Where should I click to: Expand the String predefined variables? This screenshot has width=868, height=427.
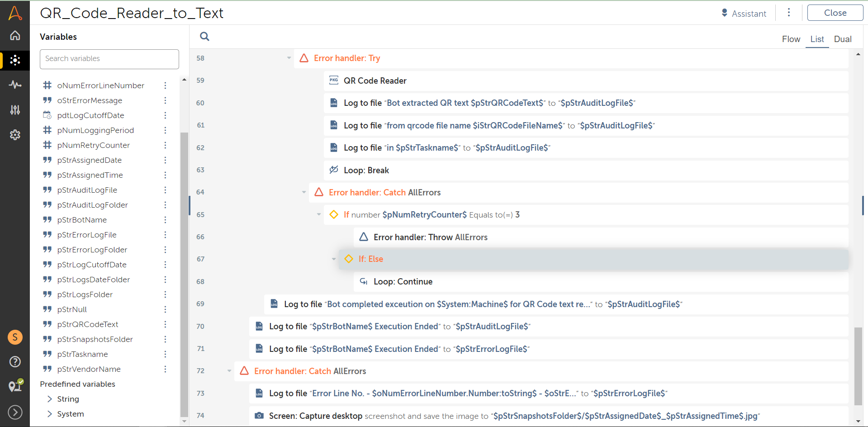point(50,399)
